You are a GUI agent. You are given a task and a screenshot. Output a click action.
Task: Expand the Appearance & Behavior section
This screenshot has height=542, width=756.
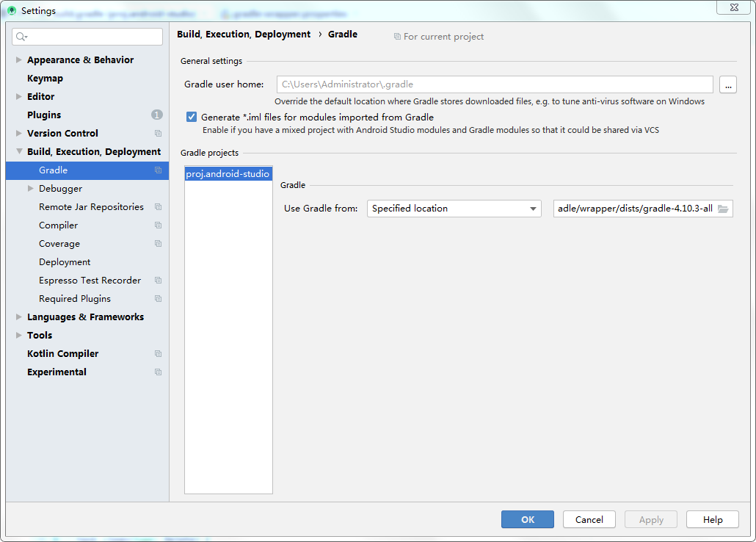[19, 60]
